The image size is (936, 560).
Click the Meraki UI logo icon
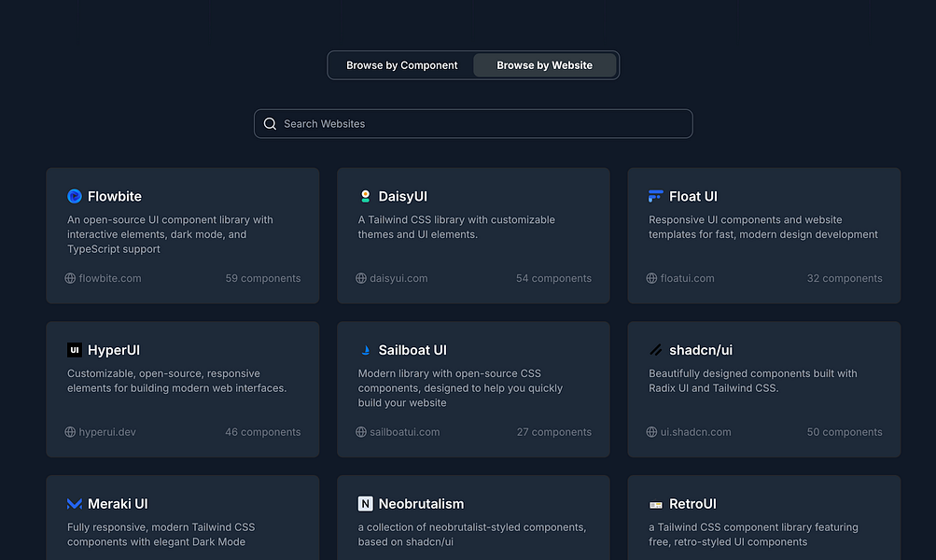75,504
